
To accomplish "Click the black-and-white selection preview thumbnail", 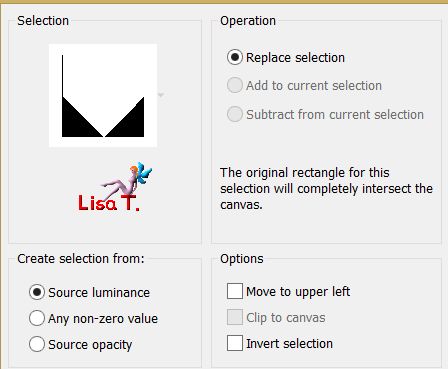I will pyautogui.click(x=103, y=95).
